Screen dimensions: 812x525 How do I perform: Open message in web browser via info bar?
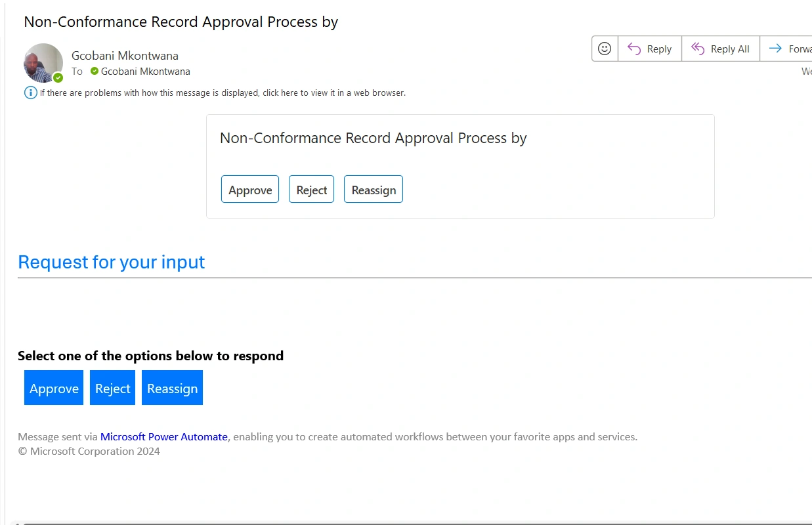pos(223,93)
